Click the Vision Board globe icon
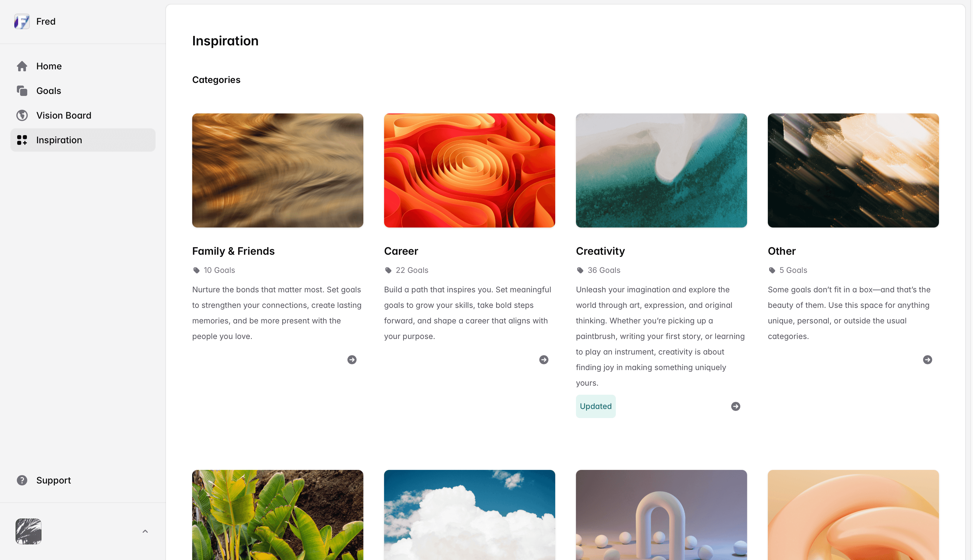 click(22, 115)
